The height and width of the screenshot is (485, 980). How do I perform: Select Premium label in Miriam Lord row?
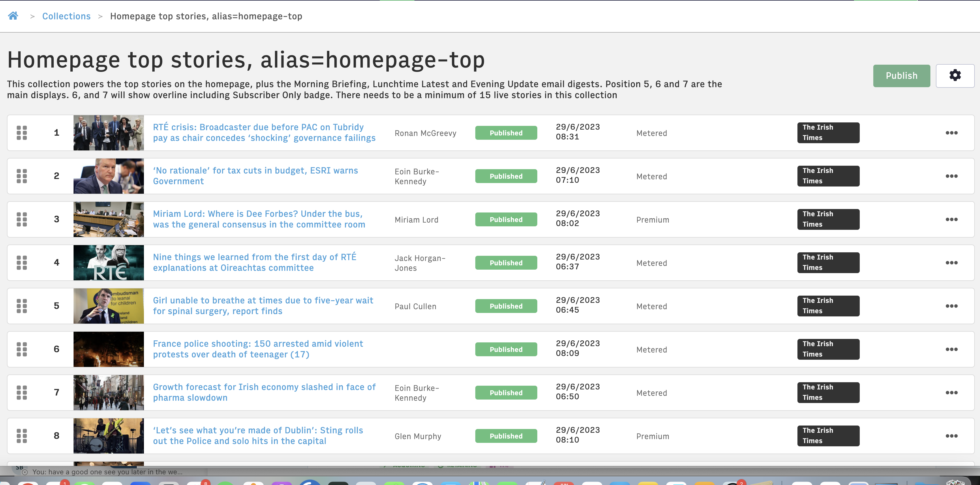(652, 220)
